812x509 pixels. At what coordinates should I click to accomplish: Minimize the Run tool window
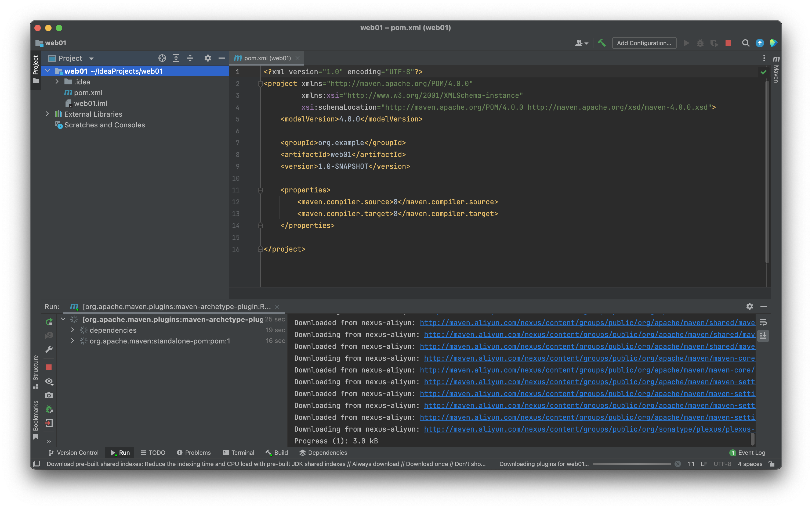[x=764, y=306]
